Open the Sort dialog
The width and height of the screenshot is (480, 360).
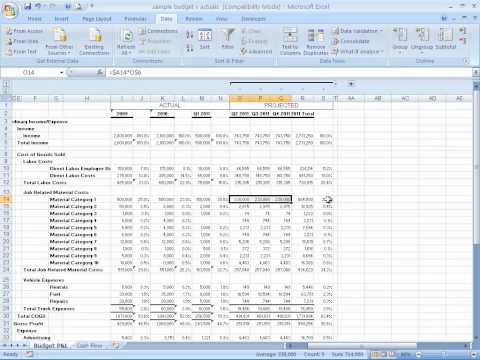click(205, 39)
